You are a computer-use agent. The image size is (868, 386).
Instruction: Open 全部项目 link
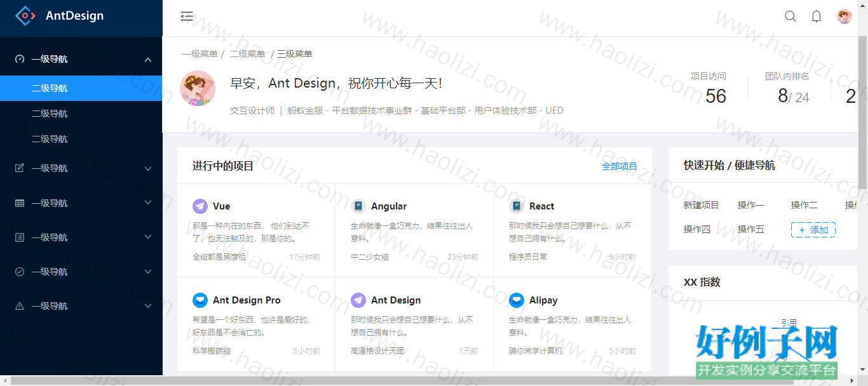coord(620,166)
